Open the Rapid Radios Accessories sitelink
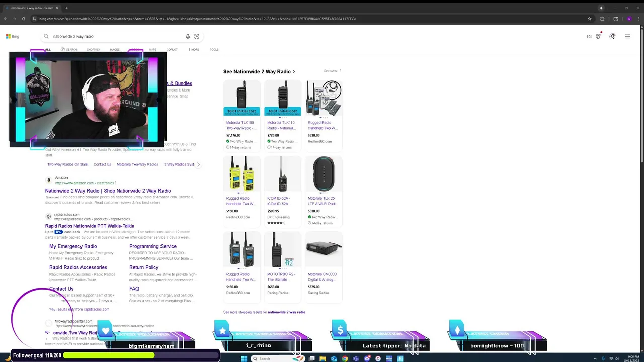 (x=78, y=267)
